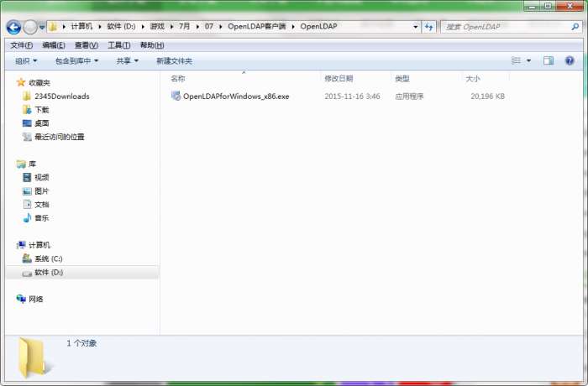Click the Refresh button next to address bar
Screen dimensions: 588x386
429,27
